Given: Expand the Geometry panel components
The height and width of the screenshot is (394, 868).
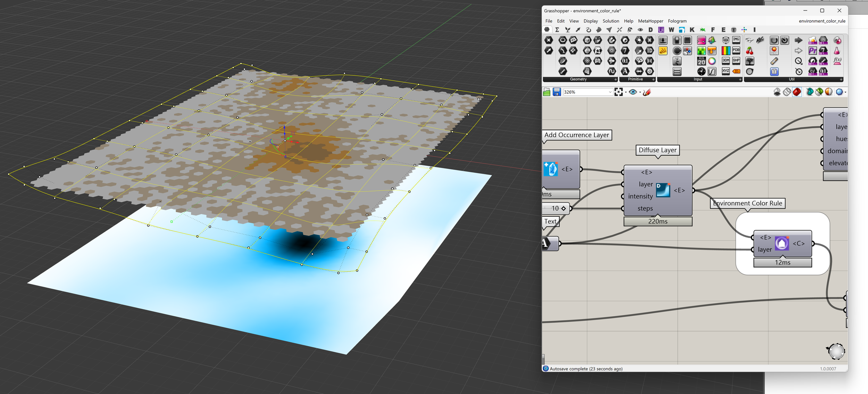Looking at the screenshot, I should [616, 80].
